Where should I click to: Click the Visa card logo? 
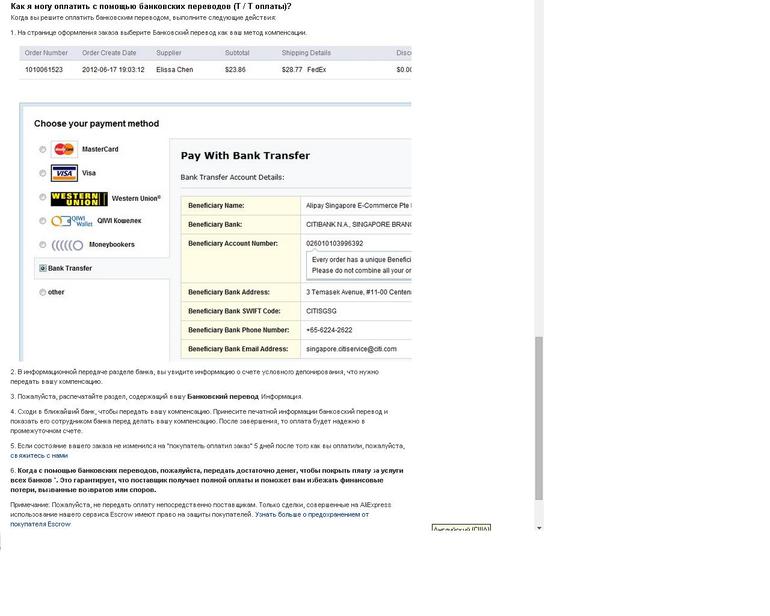64,173
